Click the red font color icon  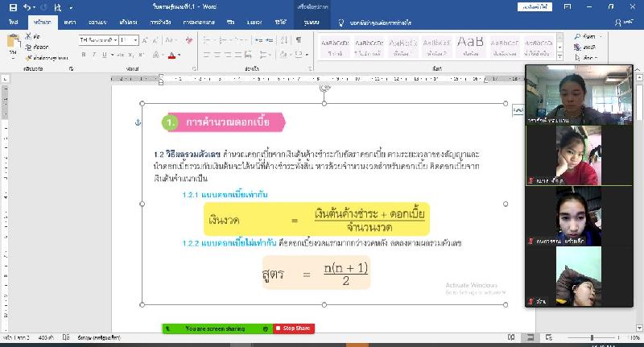[171, 55]
